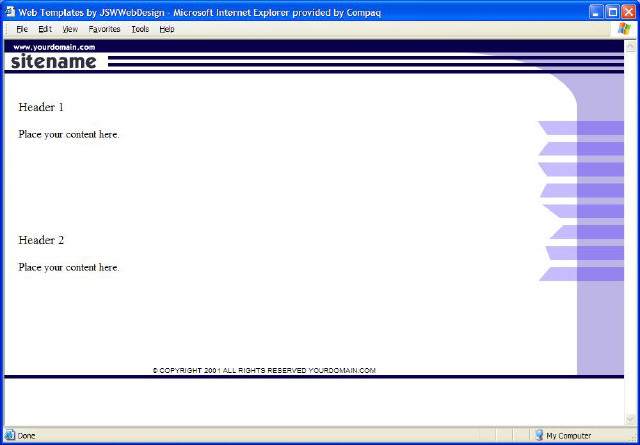This screenshot has height=445, width=640.
Task: Click the topmost purple navigation button on right
Action: tap(580, 128)
